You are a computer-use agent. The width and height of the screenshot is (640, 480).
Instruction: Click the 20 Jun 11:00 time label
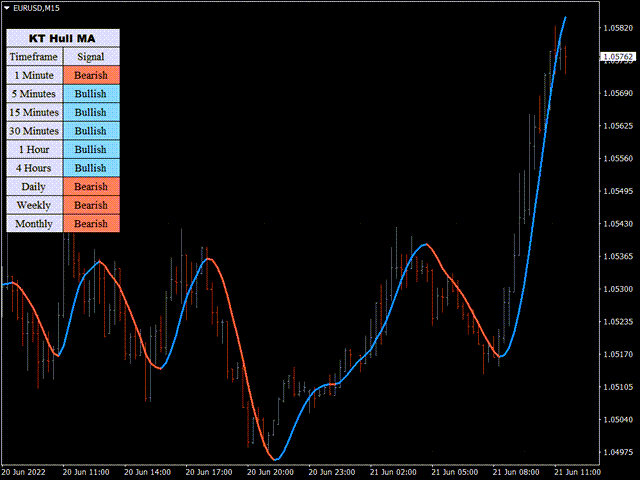86,472
